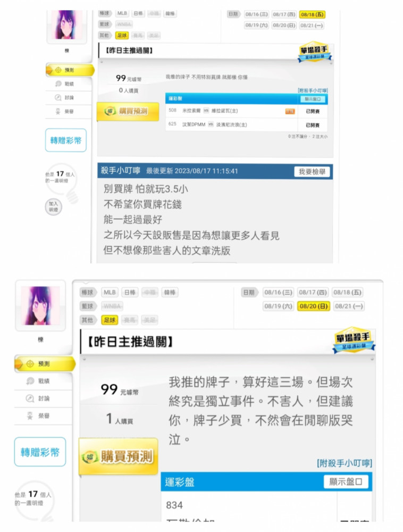Expand 附殺手小叮嚀 link in lower panel
403x532 pixels.
point(345,463)
